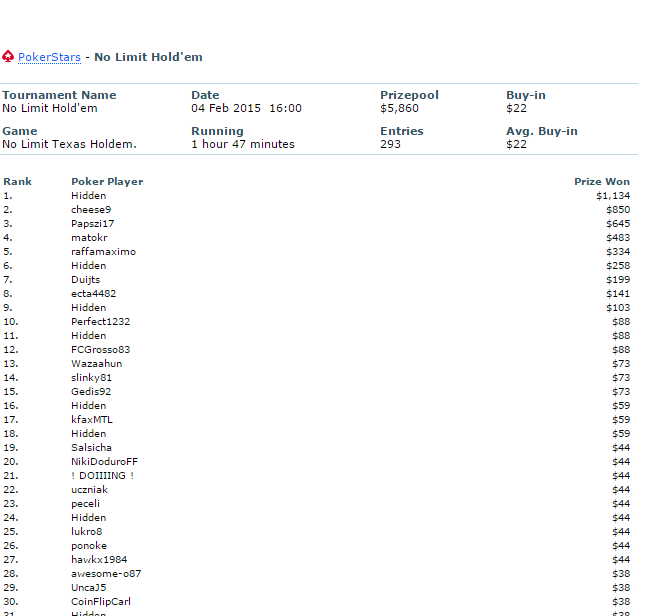The image size is (653, 616).
Task: Select player name UncaJ5
Action: (89, 588)
